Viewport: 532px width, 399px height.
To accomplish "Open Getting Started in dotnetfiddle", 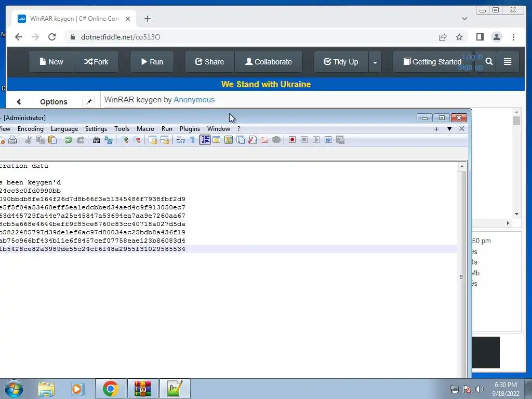I will point(433,62).
